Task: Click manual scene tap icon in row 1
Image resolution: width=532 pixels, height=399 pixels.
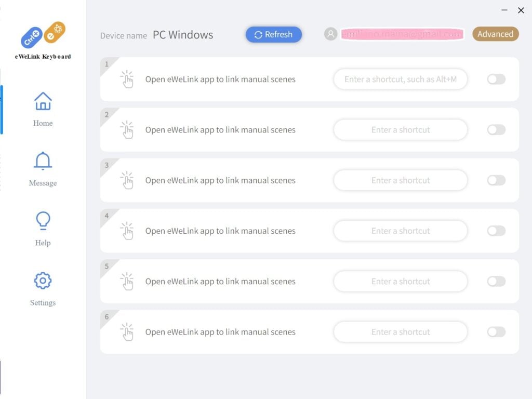Action: pyautogui.click(x=127, y=79)
